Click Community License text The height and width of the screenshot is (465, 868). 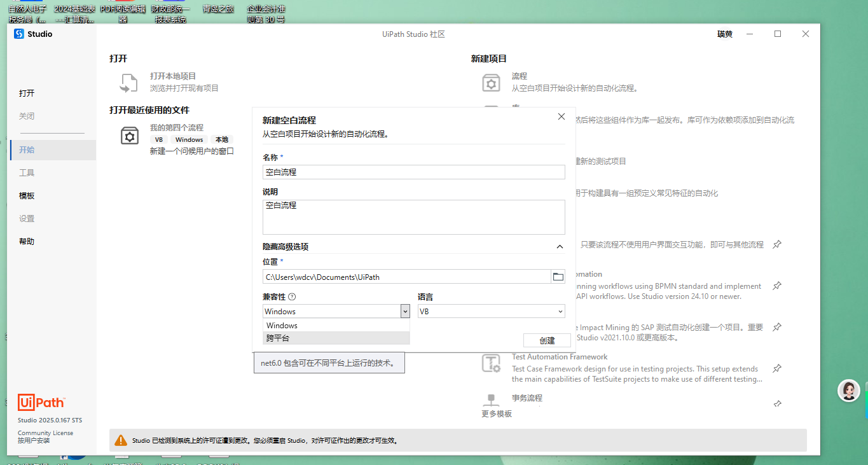click(x=45, y=433)
